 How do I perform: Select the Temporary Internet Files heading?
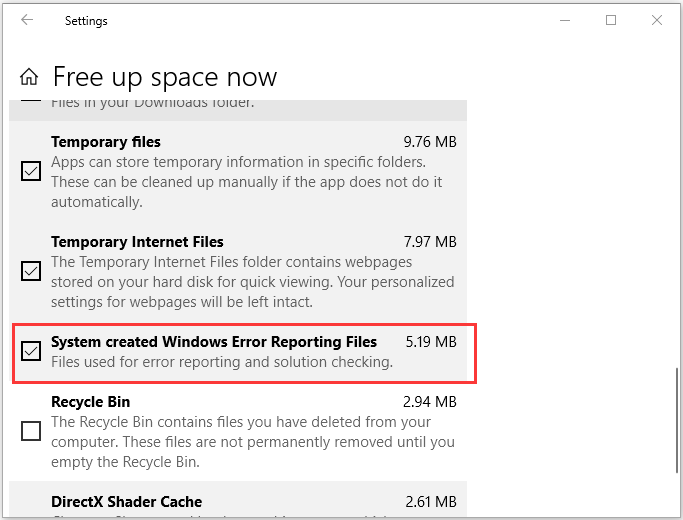click(137, 242)
